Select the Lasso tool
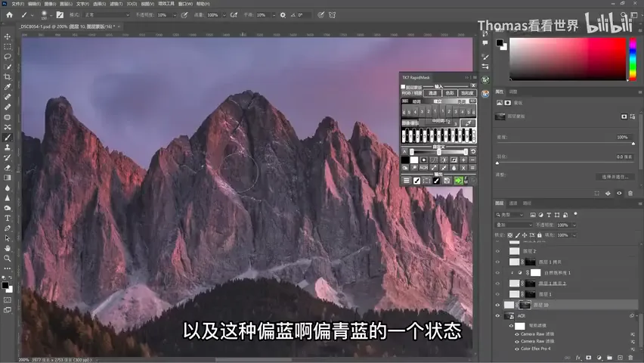 [x=8, y=57]
